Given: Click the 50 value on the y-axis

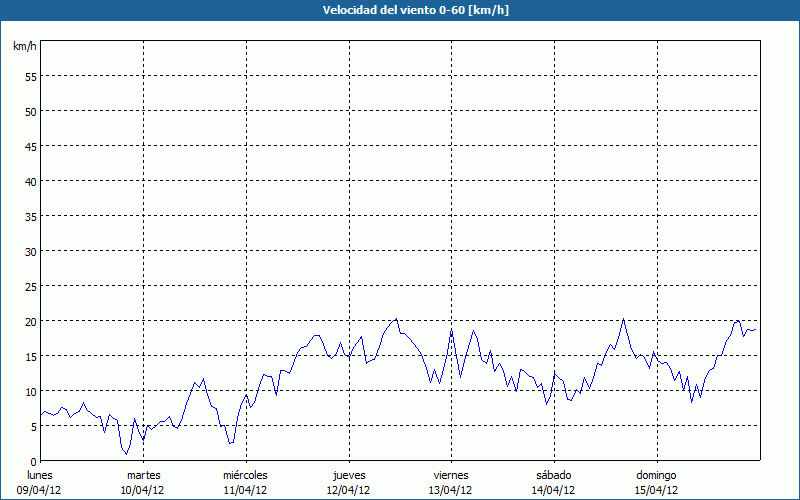Looking at the screenshot, I should click(x=30, y=112).
